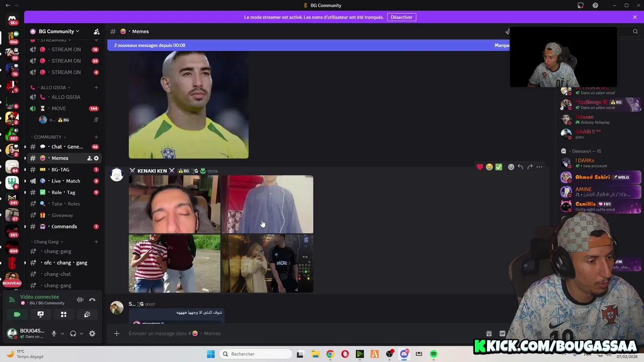Open the Chat General channel
Image resolution: width=644 pixels, height=362 pixels.
coord(64,147)
